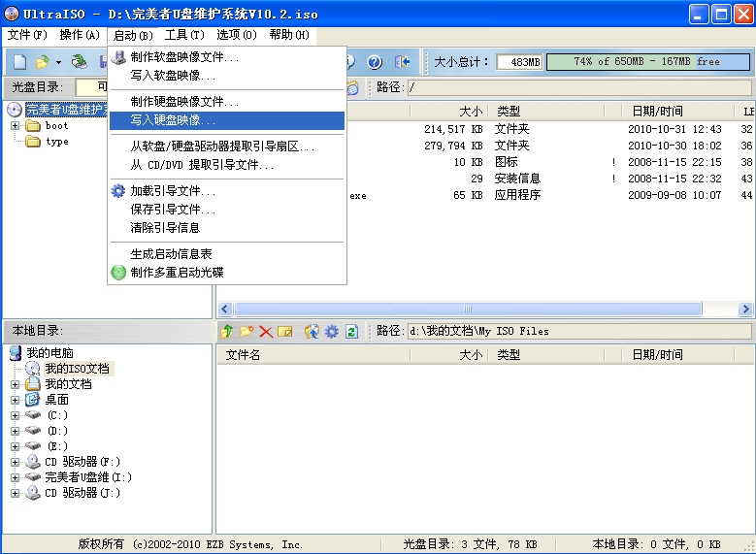The width and height of the screenshot is (756, 554).
Task: Click the horizontal scrollbar thumb
Action: click(x=468, y=310)
